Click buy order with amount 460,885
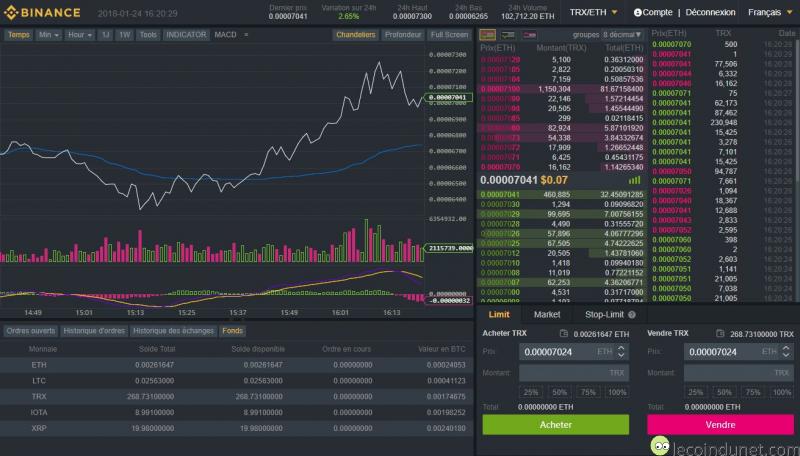 (x=562, y=194)
